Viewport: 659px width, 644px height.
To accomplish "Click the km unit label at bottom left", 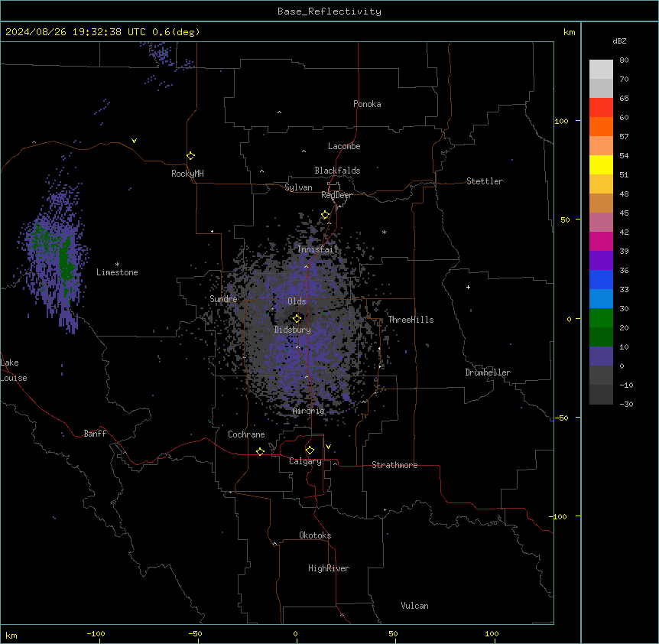I will pyautogui.click(x=11, y=635).
